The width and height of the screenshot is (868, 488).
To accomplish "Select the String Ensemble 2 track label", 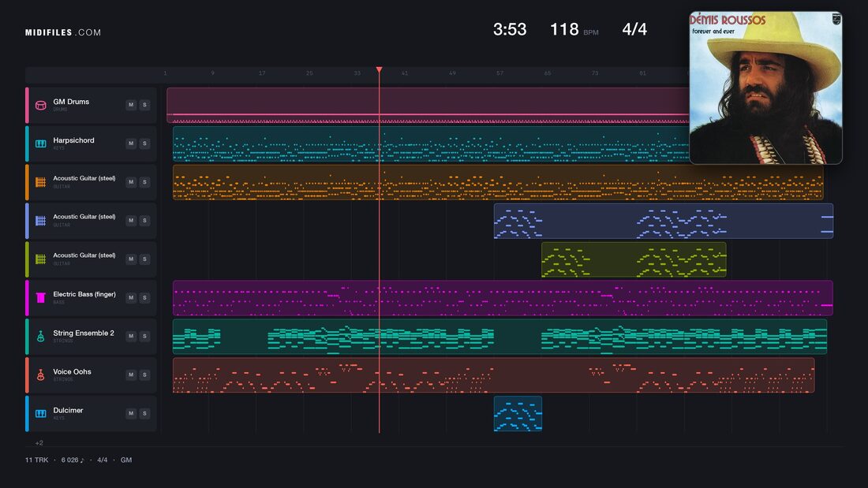I will point(84,333).
